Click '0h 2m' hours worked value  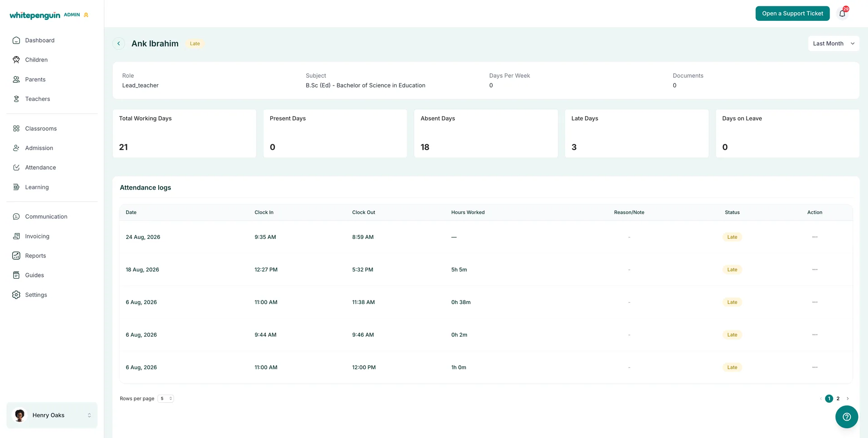pos(459,335)
